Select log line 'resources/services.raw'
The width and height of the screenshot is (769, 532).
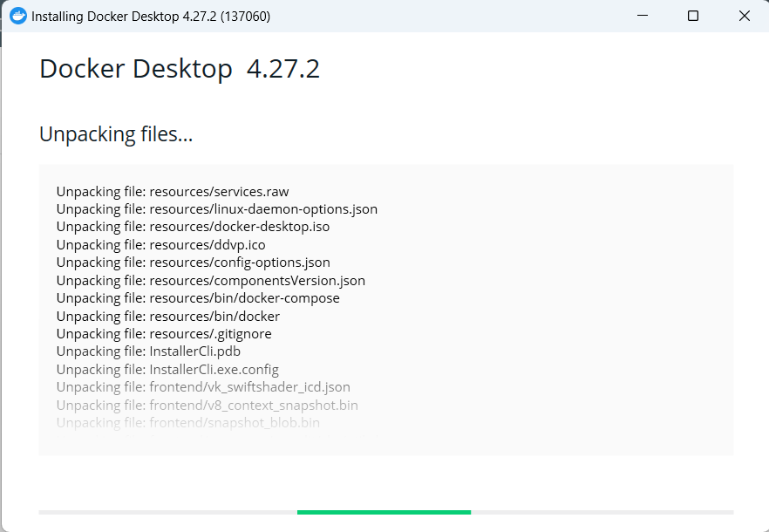point(173,191)
